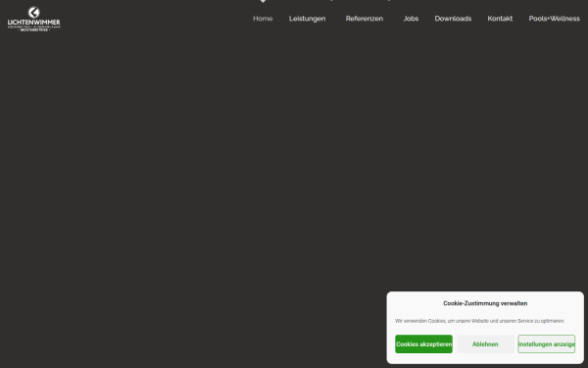Go to Referenzen page
The image size is (588, 368).
pyautogui.click(x=365, y=19)
